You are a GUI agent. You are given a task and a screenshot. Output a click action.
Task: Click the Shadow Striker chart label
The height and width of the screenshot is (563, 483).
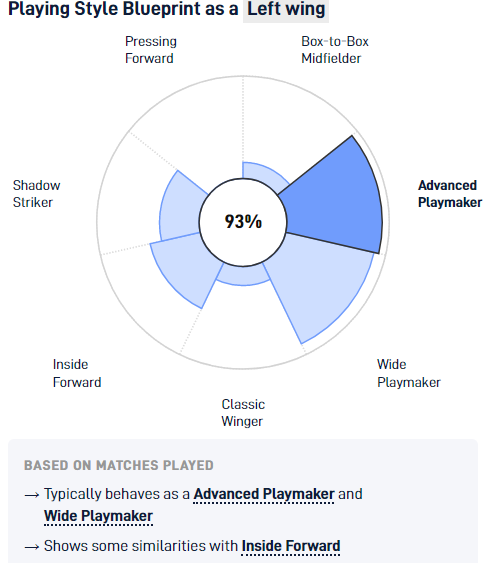(36, 194)
